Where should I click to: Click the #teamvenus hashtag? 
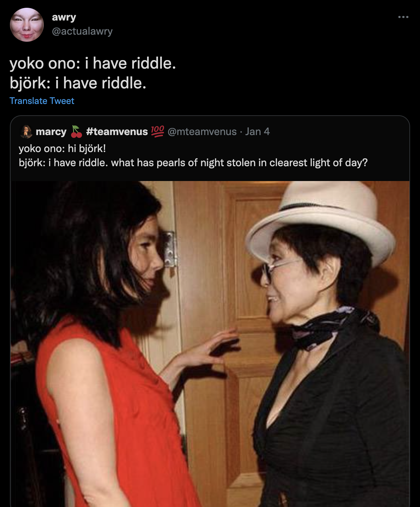coord(116,131)
